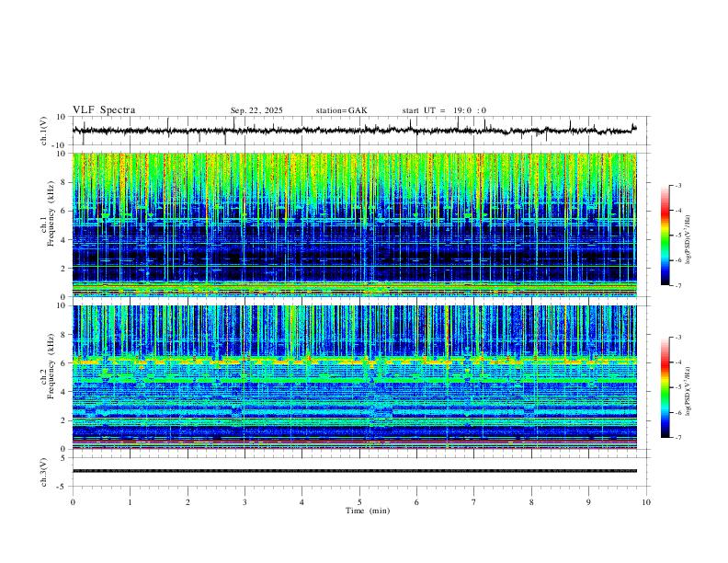Click the time axis tick label "4"
The height and width of the screenshot is (563, 728).
coord(301,502)
